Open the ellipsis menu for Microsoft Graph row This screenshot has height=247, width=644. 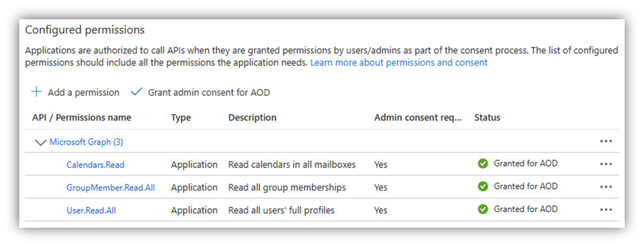click(x=606, y=142)
